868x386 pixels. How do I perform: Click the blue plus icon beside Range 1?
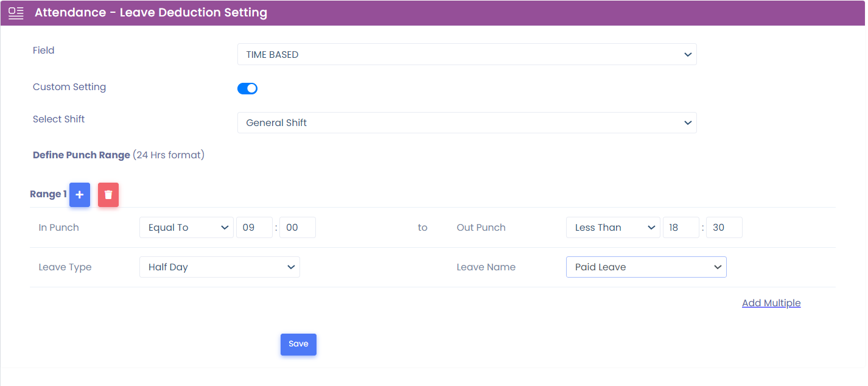tap(80, 195)
